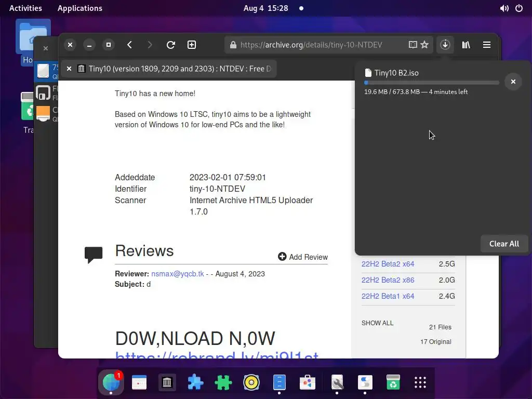532x399 pixels.
Task: Open the yellow speaker music app
Action: pyautogui.click(x=251, y=382)
